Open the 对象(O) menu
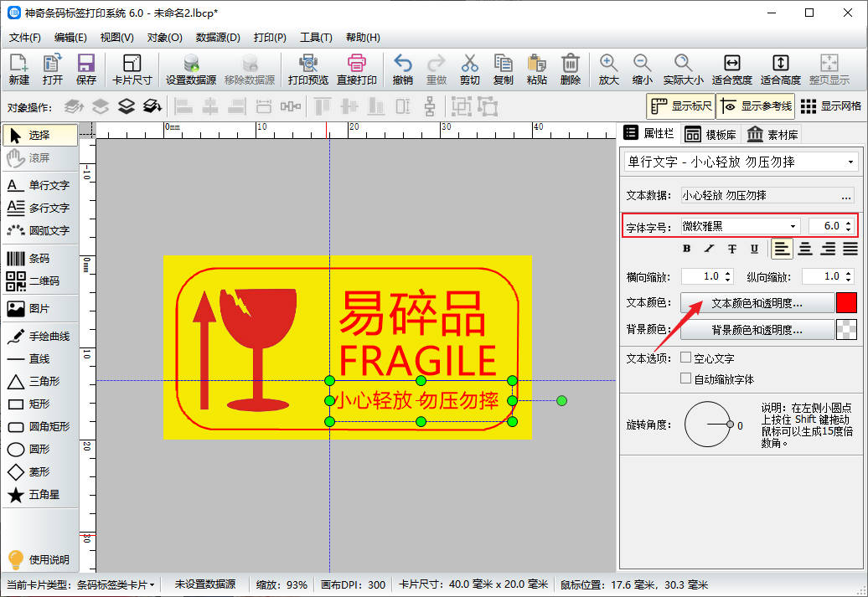The image size is (868, 597). pyautogui.click(x=164, y=38)
